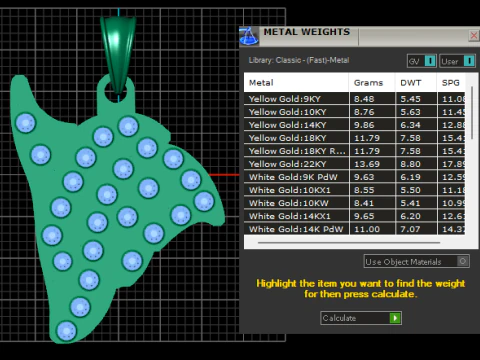Click the 8.48 grams value
480x360 pixels.
364,99
